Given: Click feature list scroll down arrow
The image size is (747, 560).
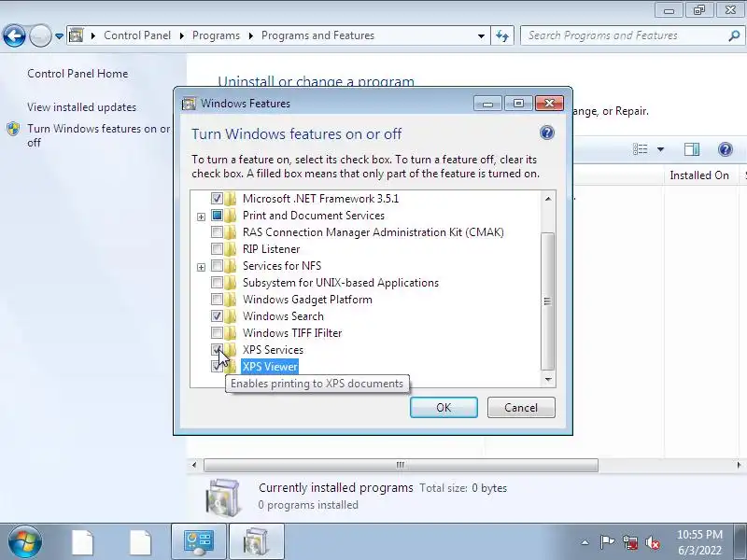Looking at the screenshot, I should click(548, 380).
